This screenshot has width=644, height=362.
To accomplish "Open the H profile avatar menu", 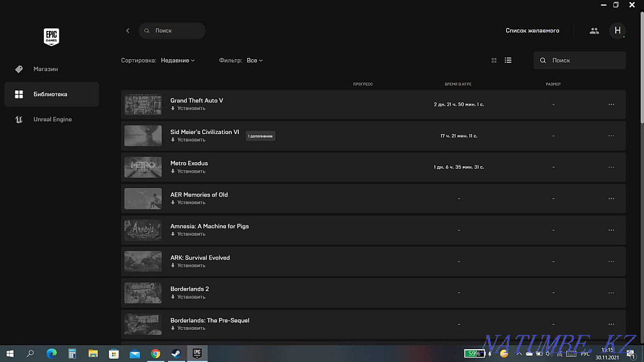I will (x=618, y=31).
